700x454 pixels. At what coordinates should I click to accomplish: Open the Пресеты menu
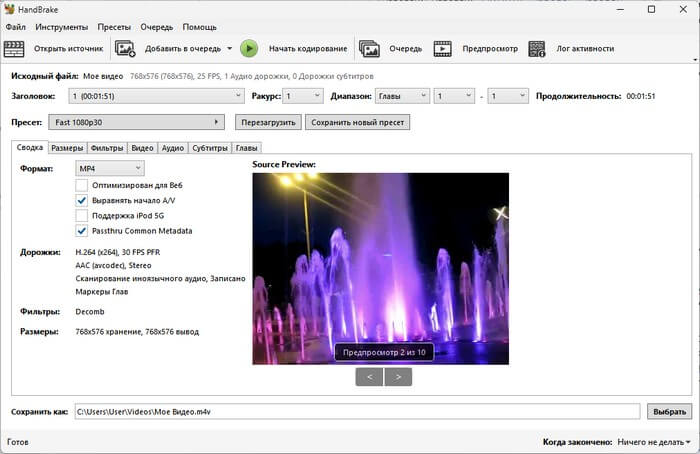click(x=114, y=27)
